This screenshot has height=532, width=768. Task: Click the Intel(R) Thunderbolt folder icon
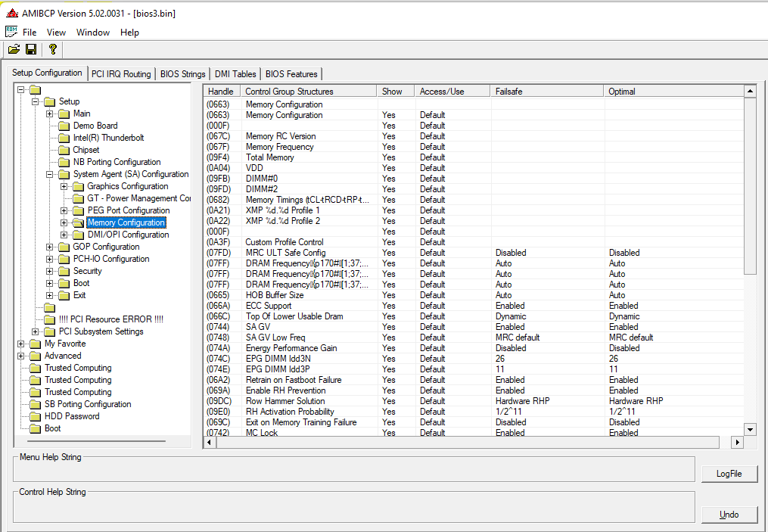tap(64, 138)
